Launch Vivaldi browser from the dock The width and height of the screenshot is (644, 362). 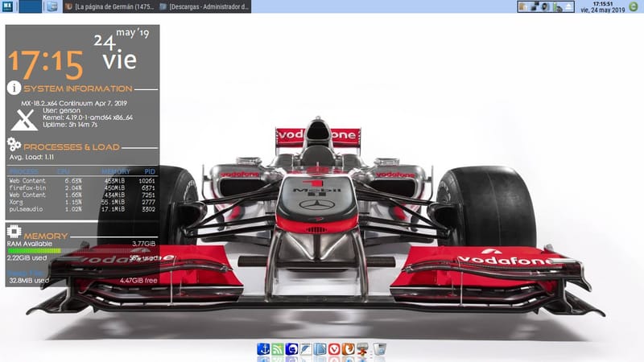pos(335,349)
